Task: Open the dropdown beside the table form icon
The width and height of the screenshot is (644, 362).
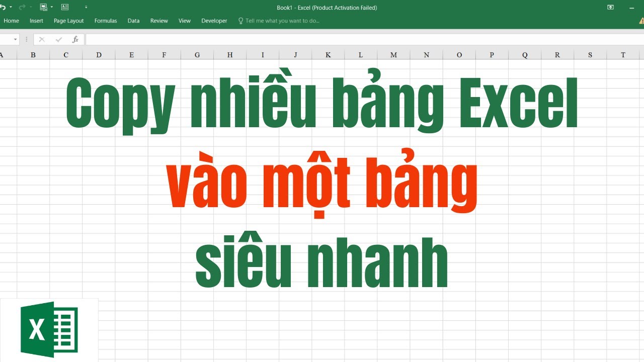Action: point(52,8)
